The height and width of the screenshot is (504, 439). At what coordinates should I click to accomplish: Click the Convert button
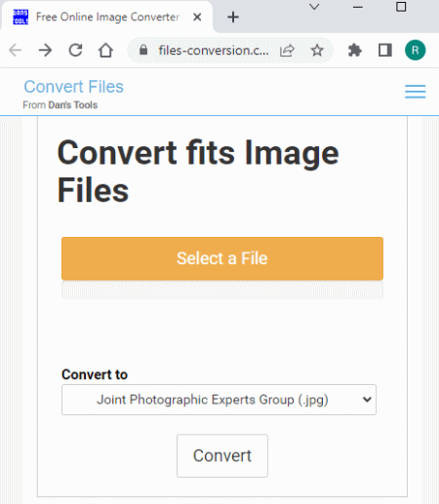click(x=222, y=455)
